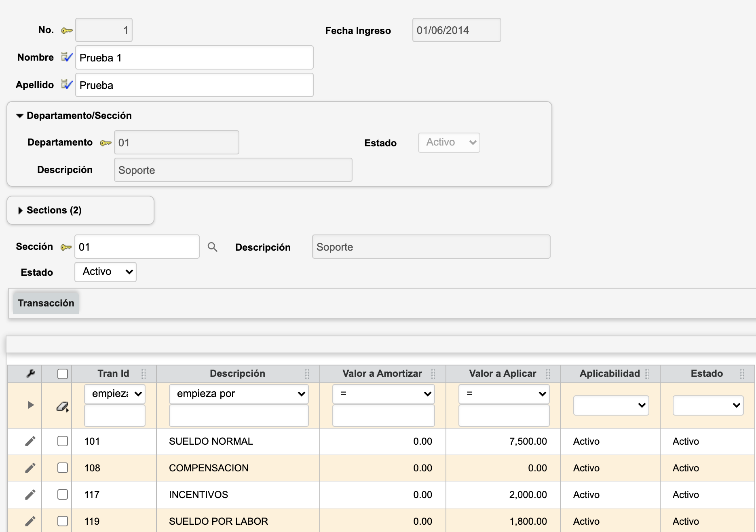
Task: Check the select-all checkbox in grid header
Action: tap(63, 374)
